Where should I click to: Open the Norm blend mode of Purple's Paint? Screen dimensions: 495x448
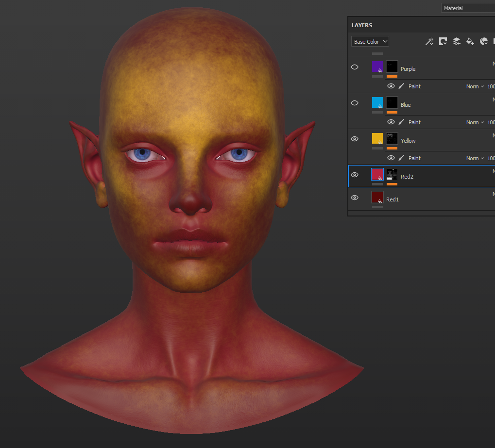pyautogui.click(x=475, y=86)
